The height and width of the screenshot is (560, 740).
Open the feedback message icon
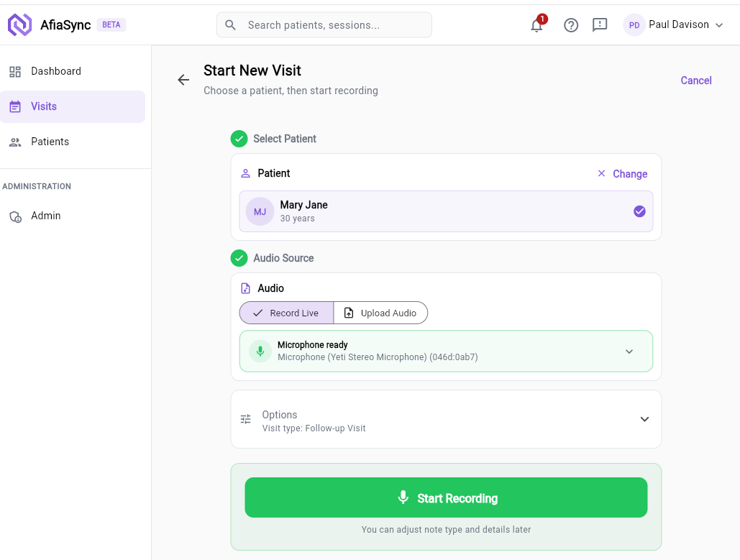600,24
